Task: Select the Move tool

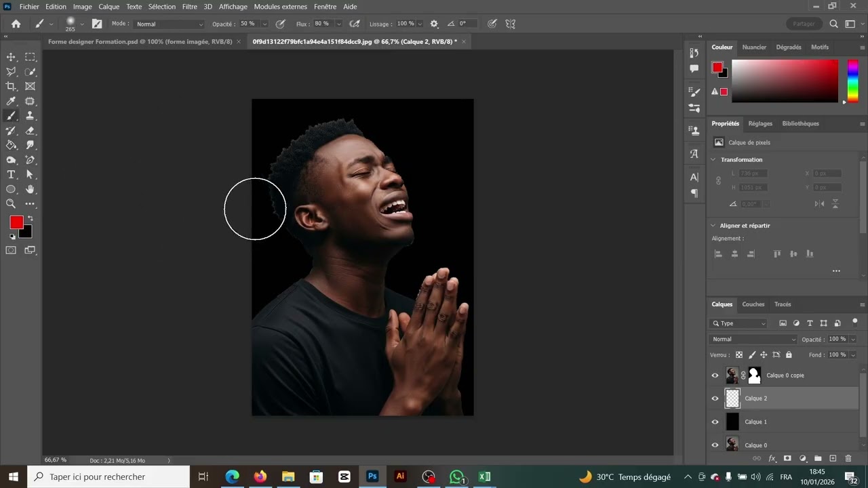Action: tap(11, 57)
